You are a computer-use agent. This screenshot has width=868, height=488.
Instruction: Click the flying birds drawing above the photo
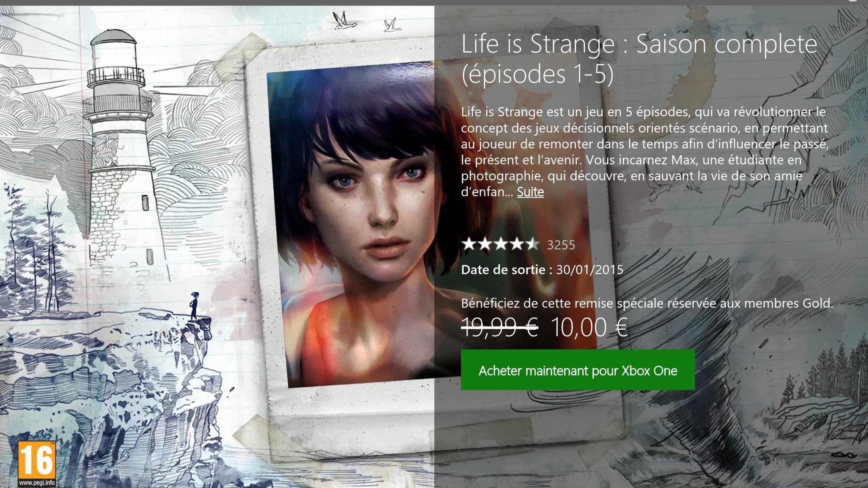point(367,22)
